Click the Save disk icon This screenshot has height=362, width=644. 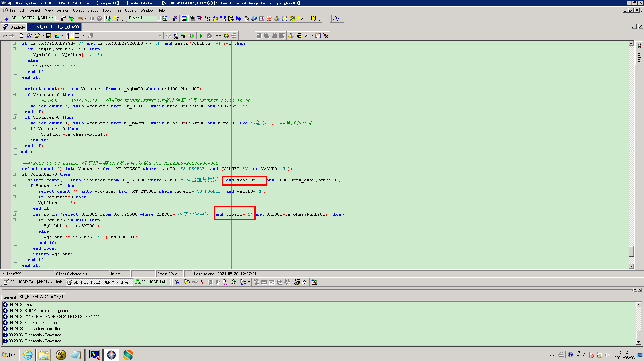[49, 36]
